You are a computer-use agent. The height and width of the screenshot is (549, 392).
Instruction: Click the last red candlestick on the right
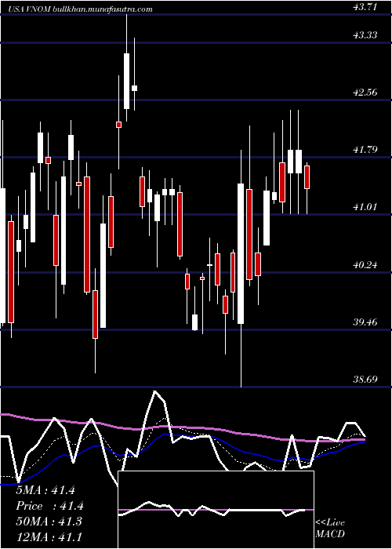(307, 177)
